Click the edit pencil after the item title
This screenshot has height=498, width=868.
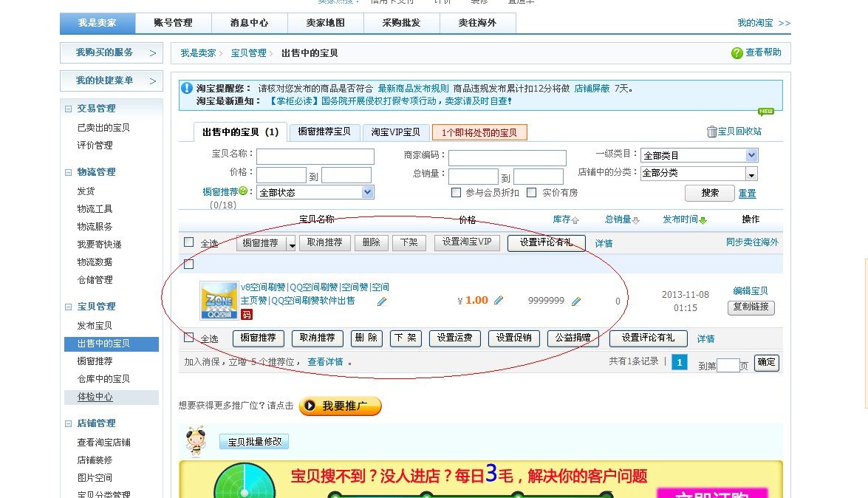[382, 301]
